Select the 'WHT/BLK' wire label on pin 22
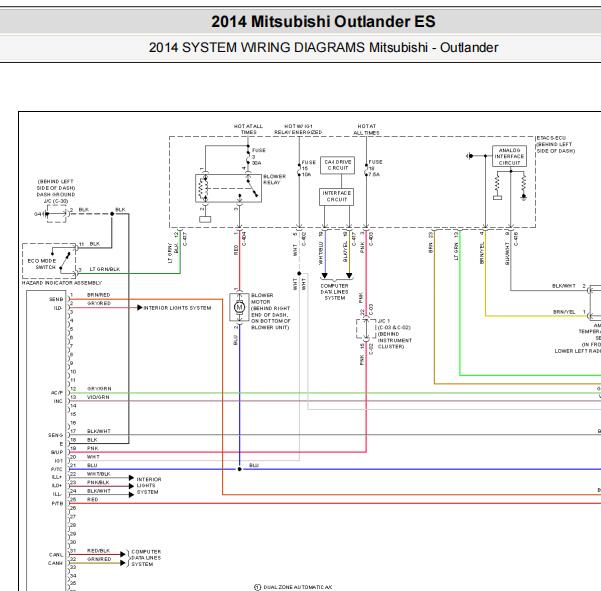601x591 pixels. 99,474
